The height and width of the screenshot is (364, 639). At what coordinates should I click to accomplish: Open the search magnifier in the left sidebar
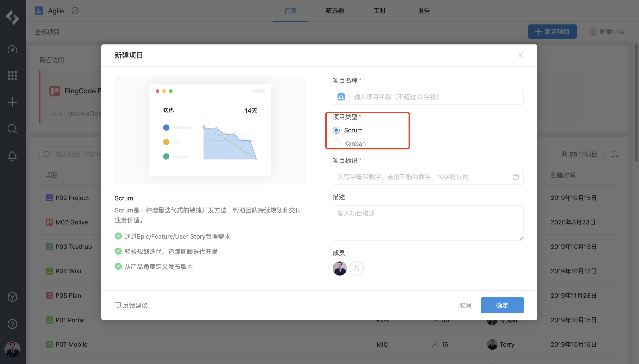pyautogui.click(x=12, y=129)
